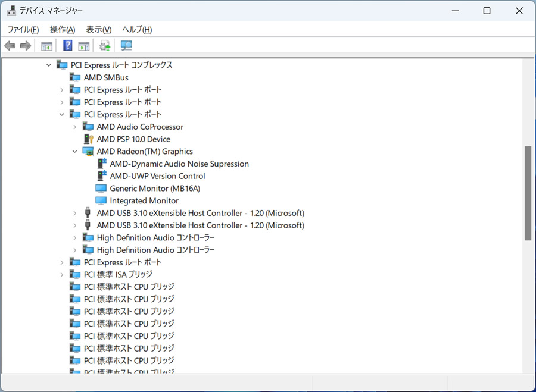The image size is (536, 392).
Task: Click the Update driver toolbar icon
Action: pos(105,45)
